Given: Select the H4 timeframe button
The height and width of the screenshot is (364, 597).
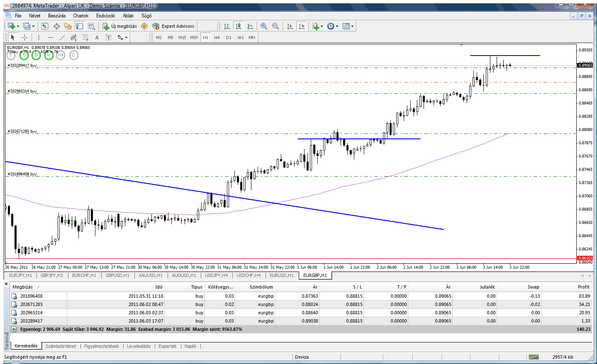Looking at the screenshot, I should coord(217,37).
